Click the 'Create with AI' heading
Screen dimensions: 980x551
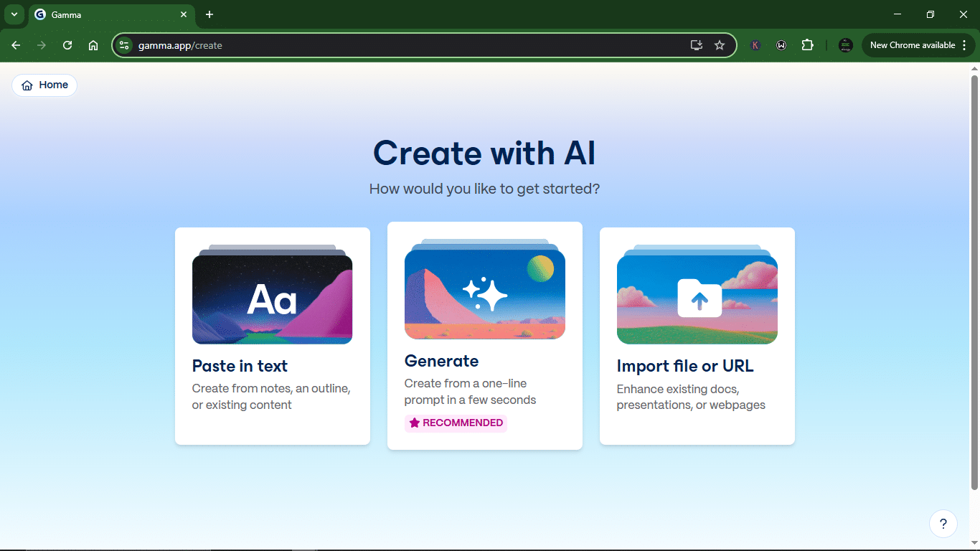[x=484, y=153]
